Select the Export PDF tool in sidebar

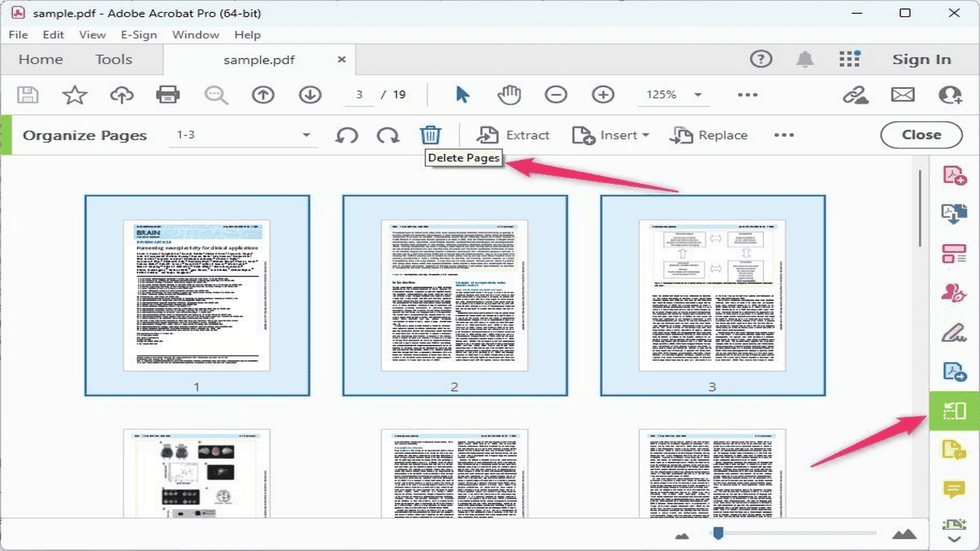[x=953, y=214]
